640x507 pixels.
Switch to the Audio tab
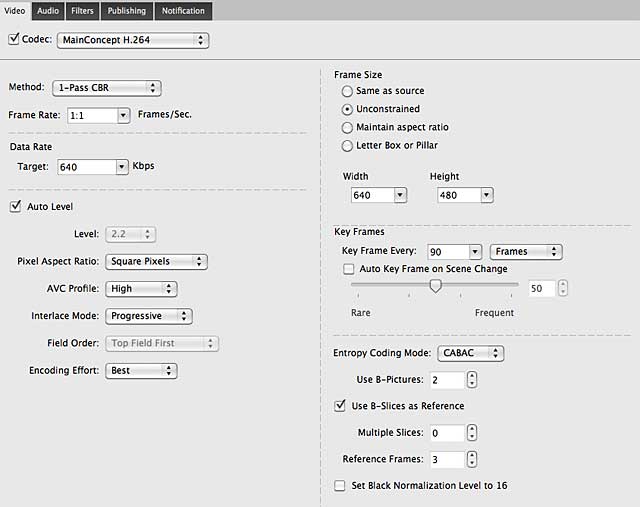[48, 11]
